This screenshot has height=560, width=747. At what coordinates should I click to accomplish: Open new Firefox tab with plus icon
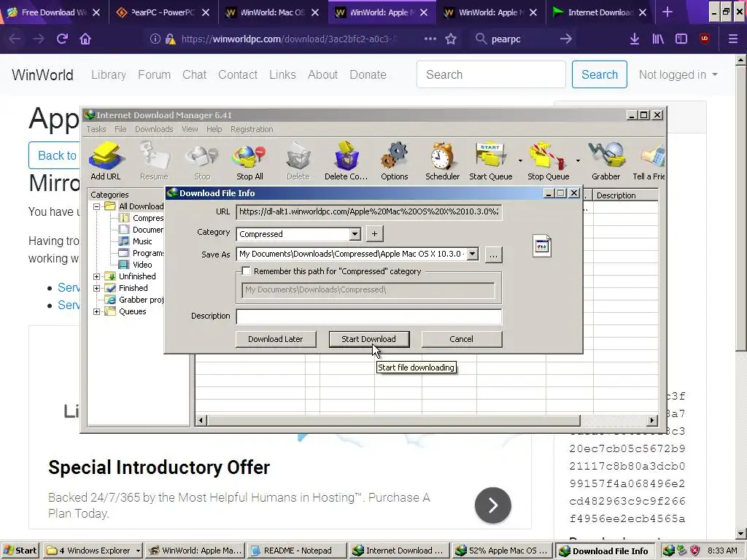click(667, 12)
